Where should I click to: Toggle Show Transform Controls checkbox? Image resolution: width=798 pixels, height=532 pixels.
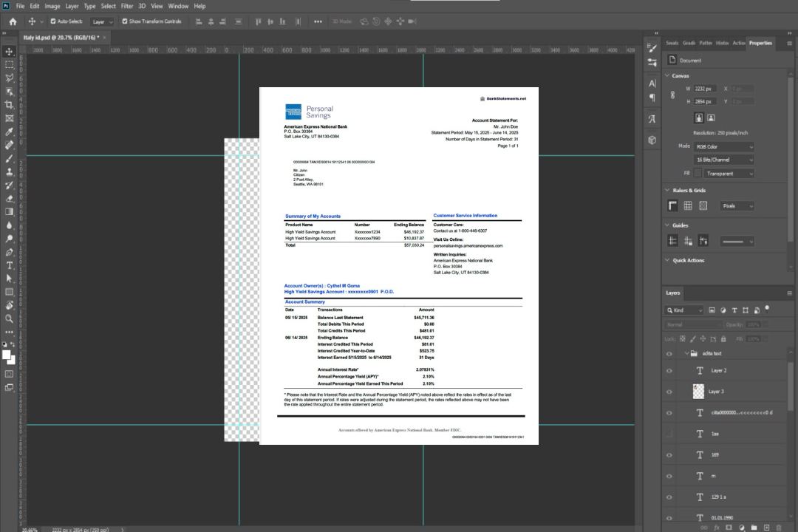(125, 21)
